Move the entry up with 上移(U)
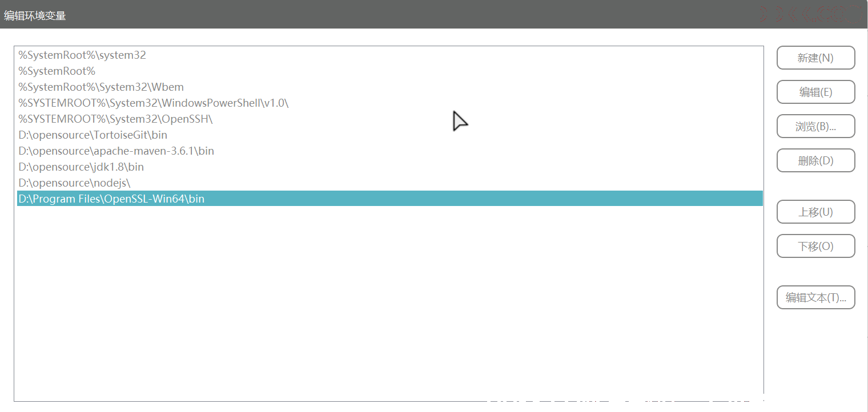 click(x=815, y=212)
